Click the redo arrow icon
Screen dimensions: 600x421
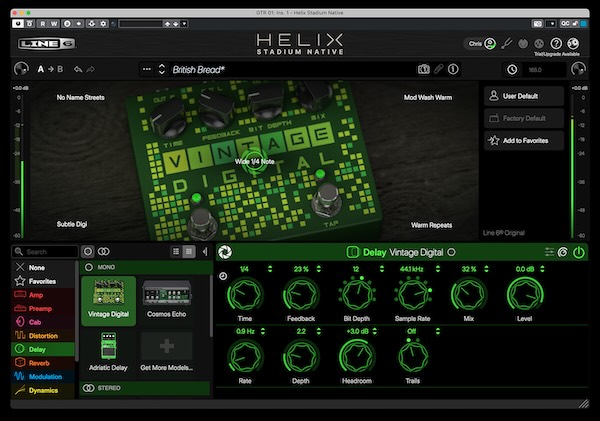(x=90, y=69)
